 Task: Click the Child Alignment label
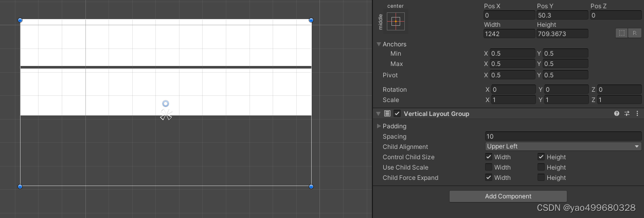pyautogui.click(x=405, y=147)
